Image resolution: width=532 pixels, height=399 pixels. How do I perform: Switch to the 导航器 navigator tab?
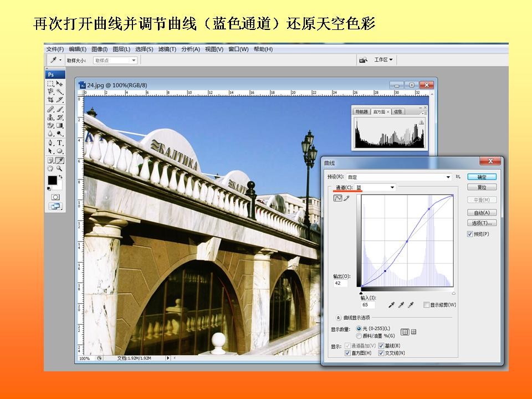coord(362,111)
